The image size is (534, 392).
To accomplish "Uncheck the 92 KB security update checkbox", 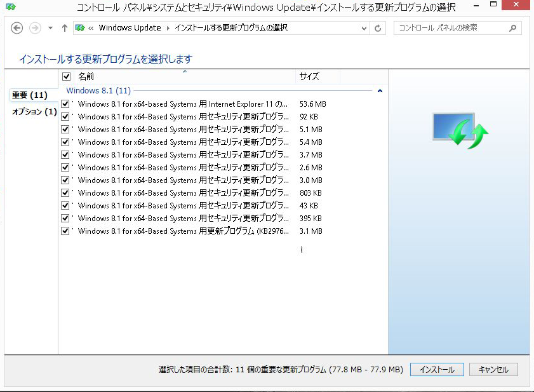I will 65,116.
